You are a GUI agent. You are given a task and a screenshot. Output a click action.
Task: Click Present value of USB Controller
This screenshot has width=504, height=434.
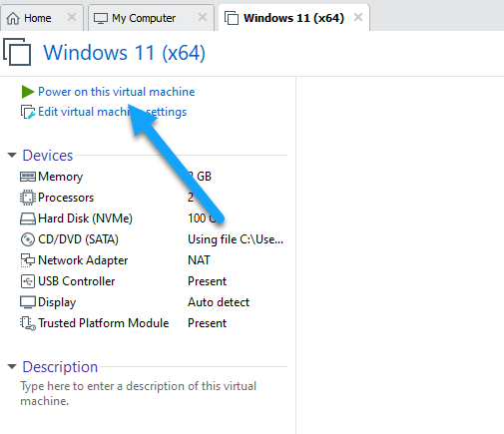point(207,281)
